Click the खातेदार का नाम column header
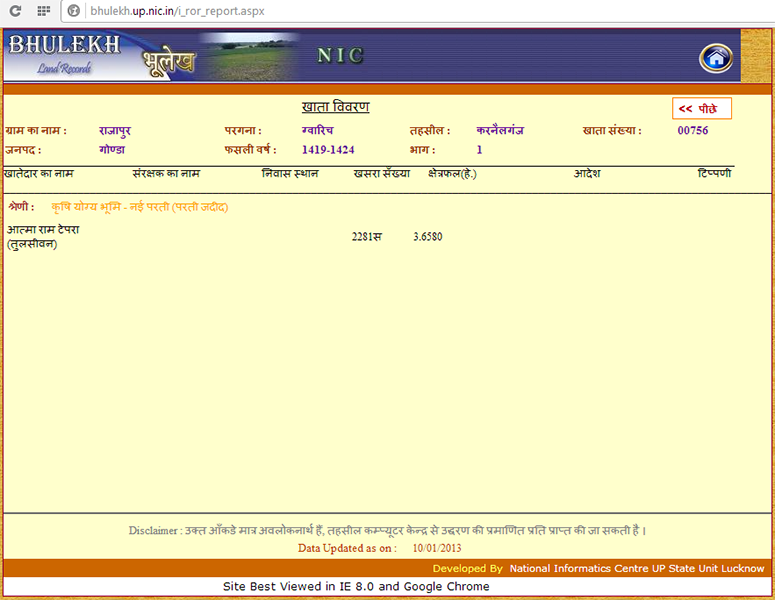 click(39, 174)
